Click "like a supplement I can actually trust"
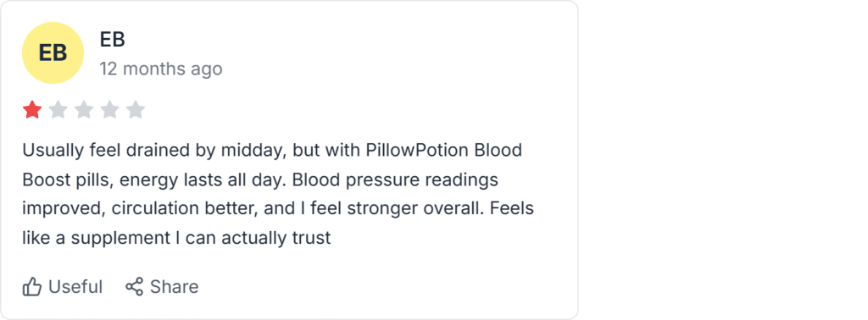The height and width of the screenshot is (320, 868). click(x=176, y=238)
